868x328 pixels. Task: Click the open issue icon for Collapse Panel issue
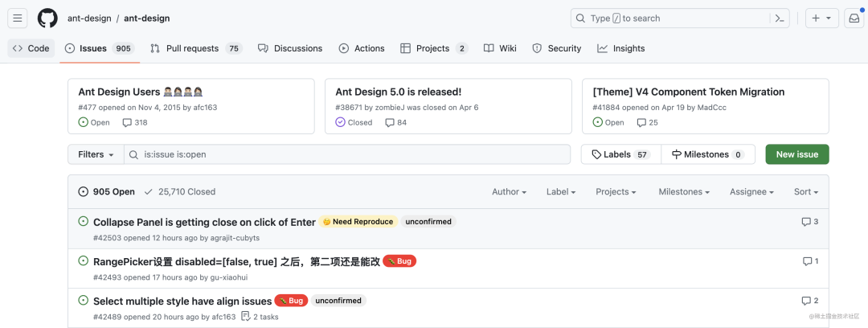pos(83,221)
